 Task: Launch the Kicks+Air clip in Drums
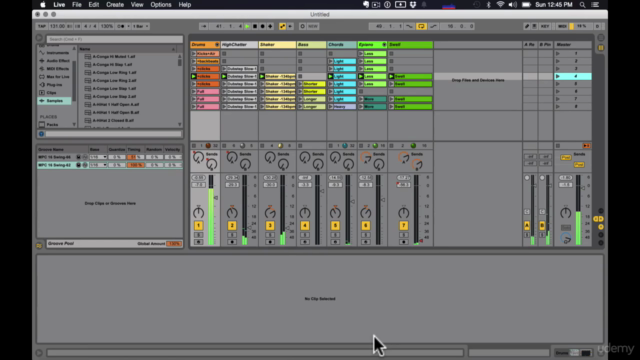pos(194,53)
